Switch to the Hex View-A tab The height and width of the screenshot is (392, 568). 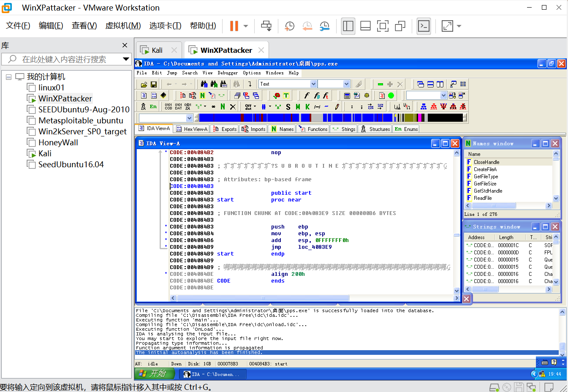coord(192,129)
